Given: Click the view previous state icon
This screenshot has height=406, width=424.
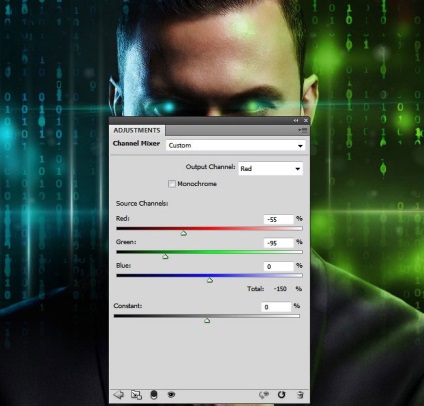Looking at the screenshot, I should coord(264,395).
